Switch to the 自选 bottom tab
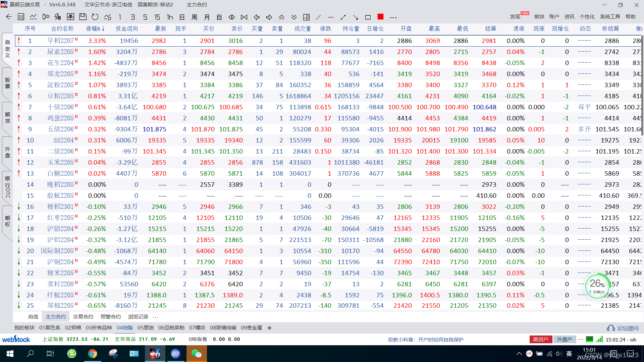Image resolution: width=644 pixels, height=362 pixels. 33,317
